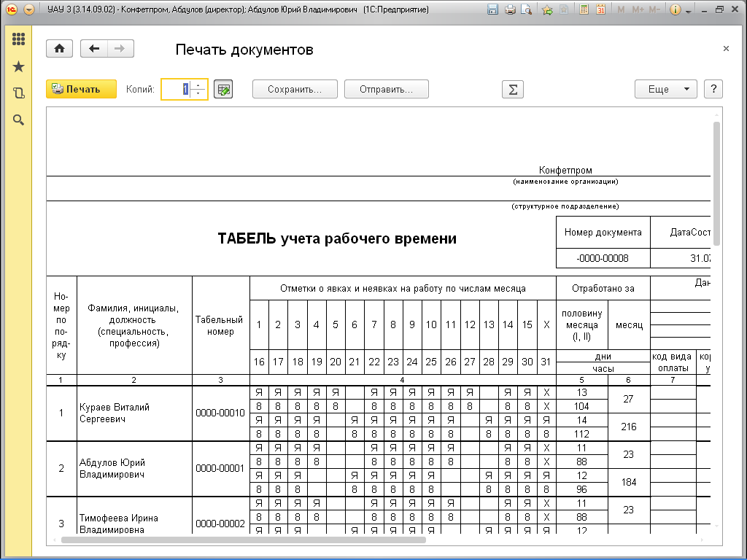Go to the Home page

pos(59,49)
